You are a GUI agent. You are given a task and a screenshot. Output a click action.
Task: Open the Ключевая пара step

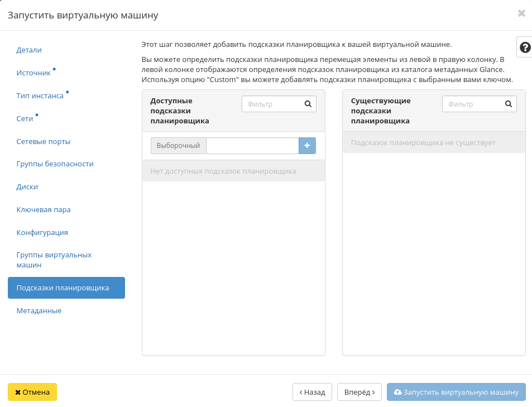43,209
